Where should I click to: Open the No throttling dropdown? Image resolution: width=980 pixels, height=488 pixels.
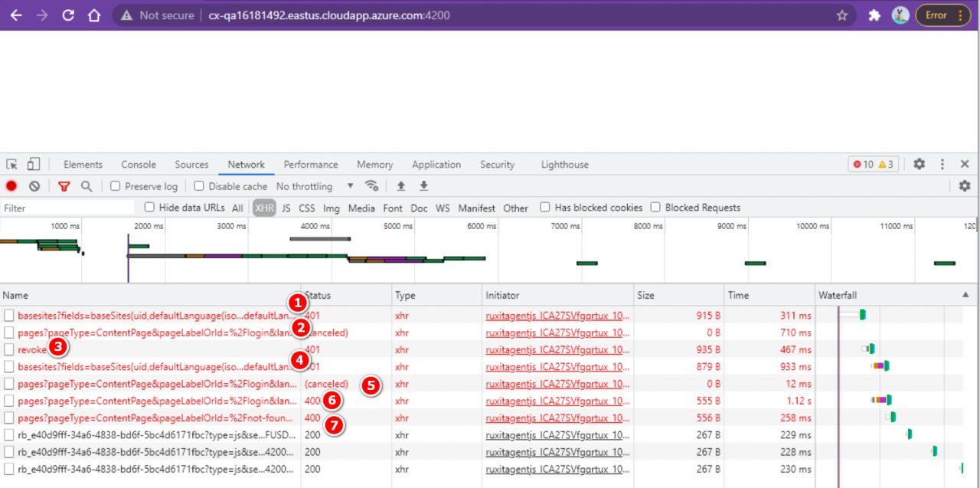pos(315,186)
